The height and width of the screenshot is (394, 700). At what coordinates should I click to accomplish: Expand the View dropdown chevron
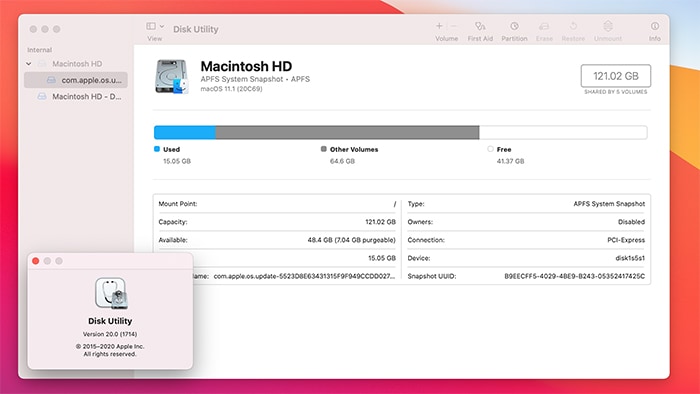[162, 26]
